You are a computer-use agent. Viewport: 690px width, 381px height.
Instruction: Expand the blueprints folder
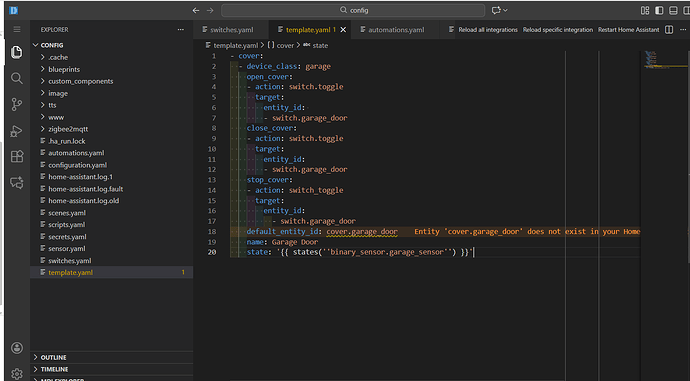pyautogui.click(x=64, y=70)
